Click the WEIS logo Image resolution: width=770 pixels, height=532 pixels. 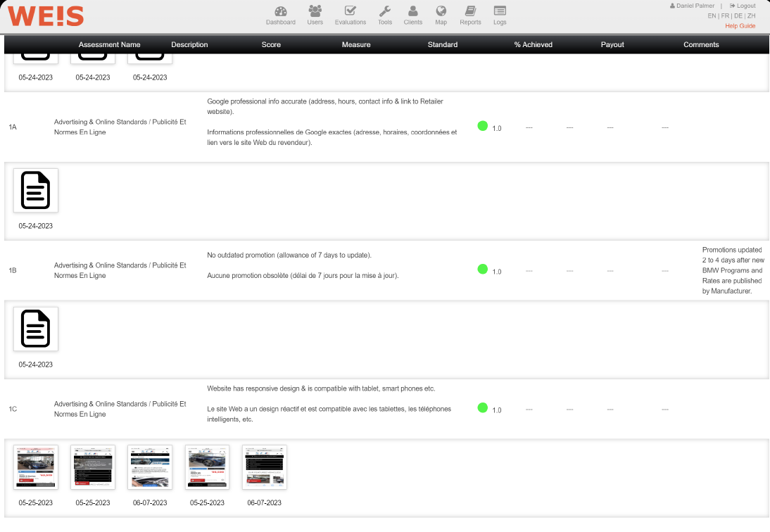46,16
